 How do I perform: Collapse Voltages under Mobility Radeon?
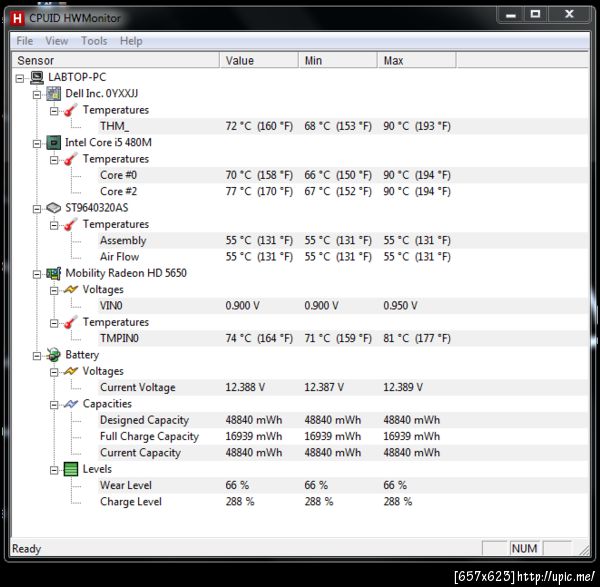[x=54, y=290]
